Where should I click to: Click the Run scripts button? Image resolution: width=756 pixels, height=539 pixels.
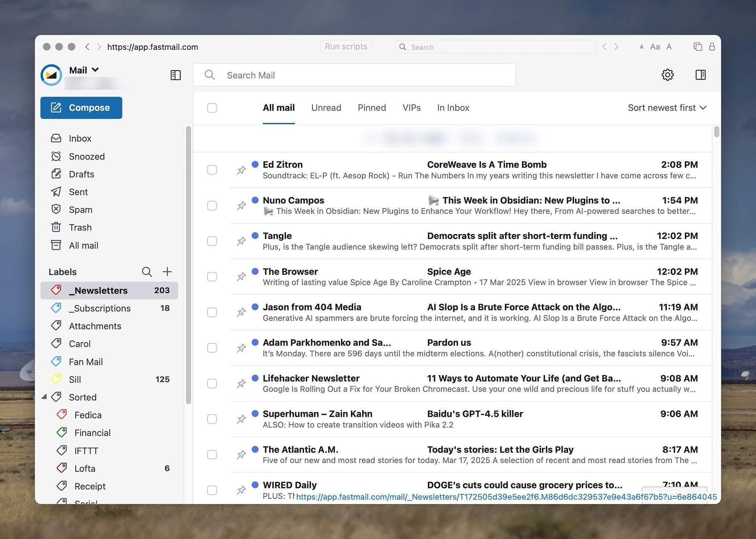pyautogui.click(x=346, y=47)
